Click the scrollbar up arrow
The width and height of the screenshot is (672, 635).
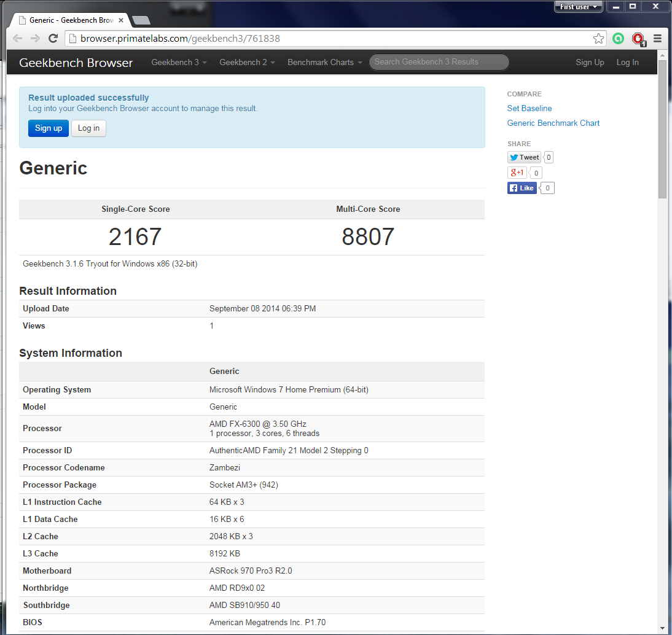pos(663,55)
